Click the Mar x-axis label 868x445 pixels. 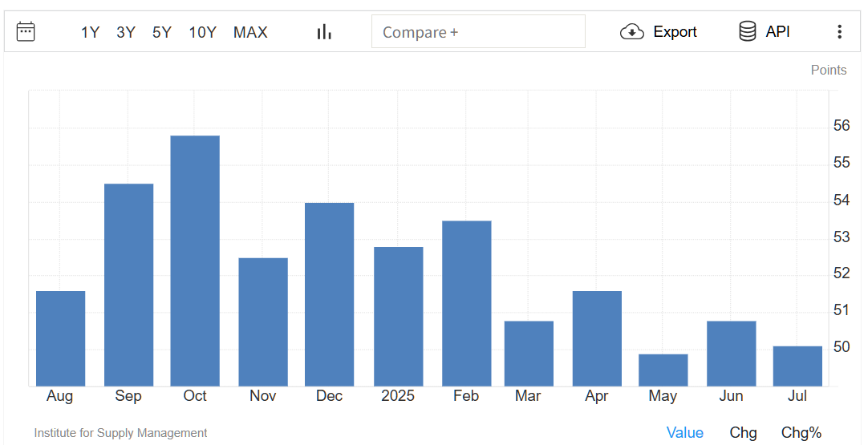pyautogui.click(x=528, y=396)
